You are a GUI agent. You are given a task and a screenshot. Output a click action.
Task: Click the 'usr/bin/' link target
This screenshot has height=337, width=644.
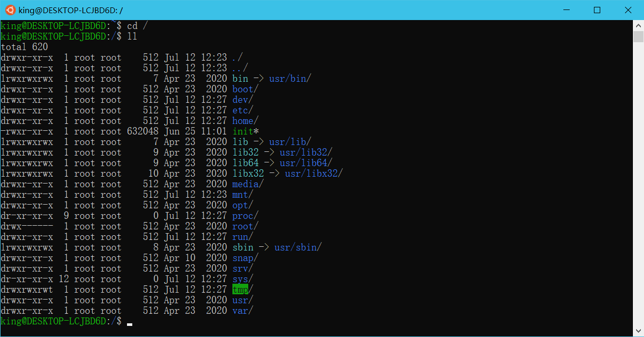(x=290, y=79)
